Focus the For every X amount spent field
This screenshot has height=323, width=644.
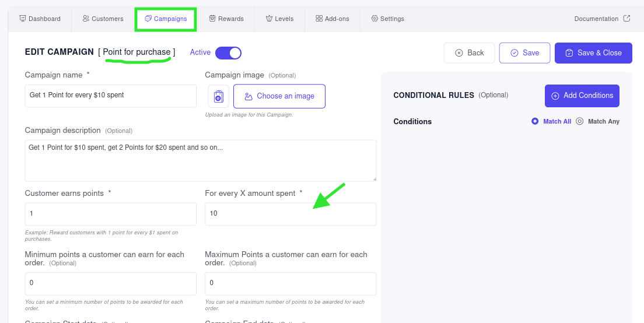(x=290, y=214)
